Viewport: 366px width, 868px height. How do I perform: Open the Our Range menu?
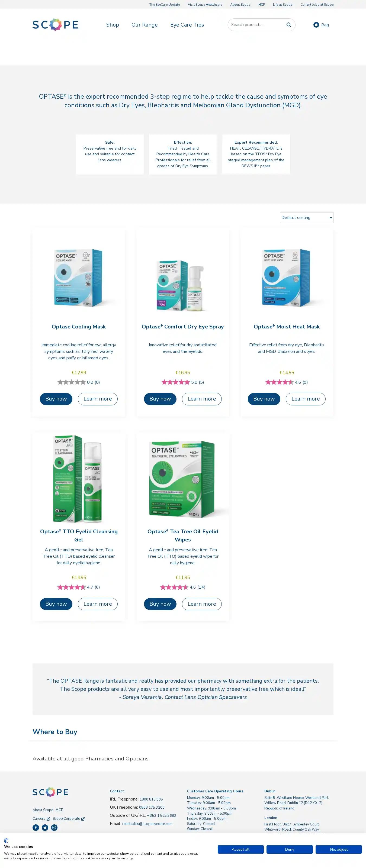pos(145,25)
